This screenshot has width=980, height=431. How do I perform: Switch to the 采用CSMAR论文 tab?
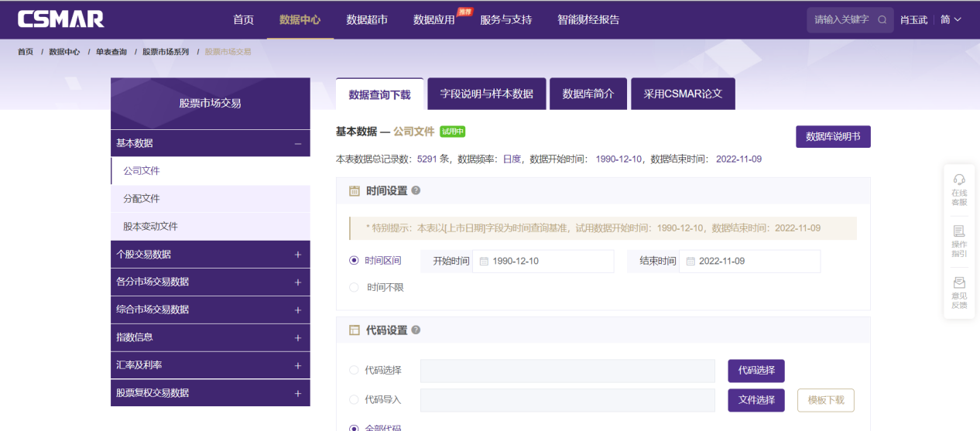[x=683, y=94]
